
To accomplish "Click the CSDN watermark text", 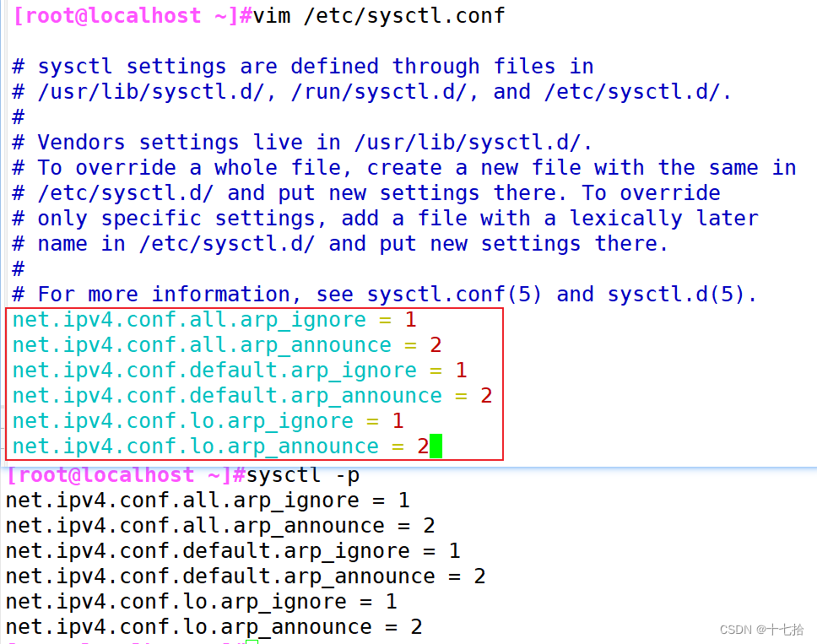I will (x=761, y=630).
